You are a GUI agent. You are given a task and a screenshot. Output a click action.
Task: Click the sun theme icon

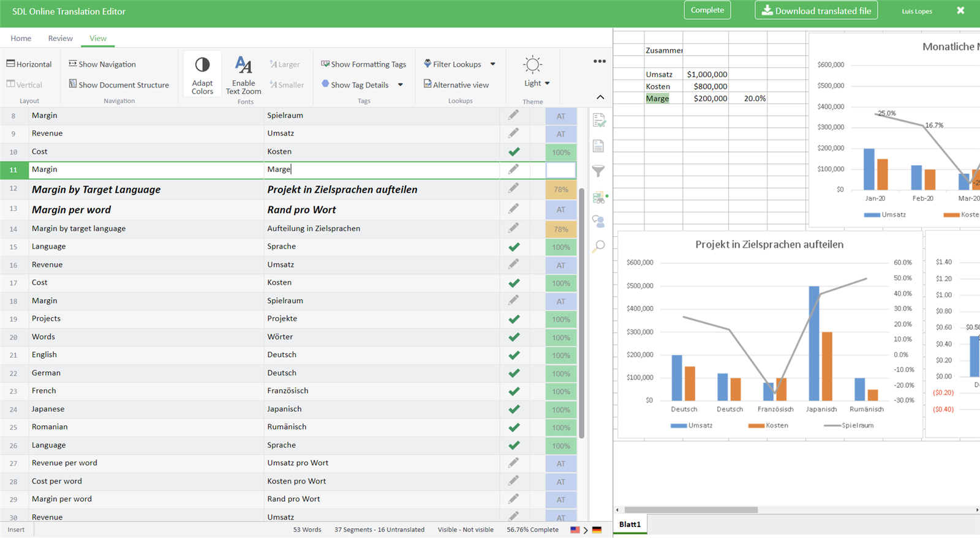click(x=533, y=64)
